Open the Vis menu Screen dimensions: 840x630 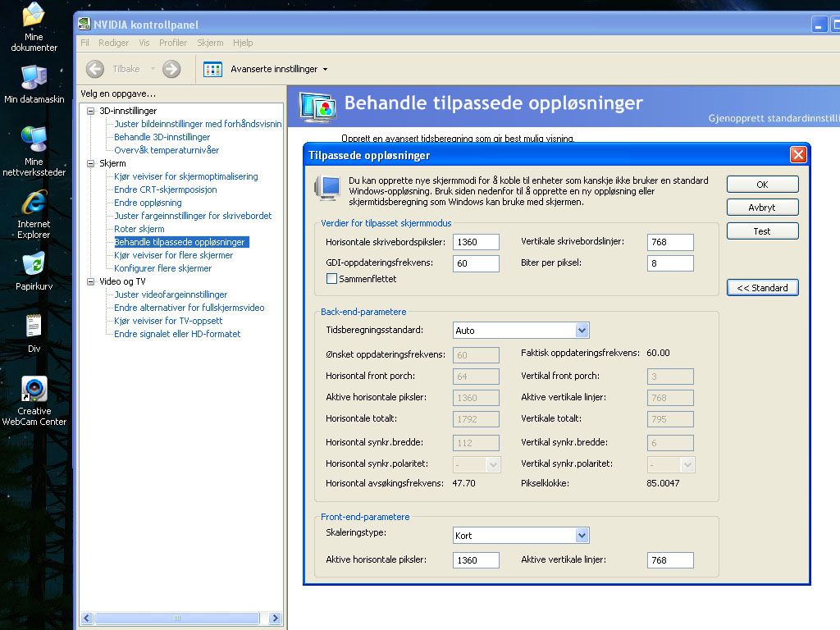coord(144,43)
